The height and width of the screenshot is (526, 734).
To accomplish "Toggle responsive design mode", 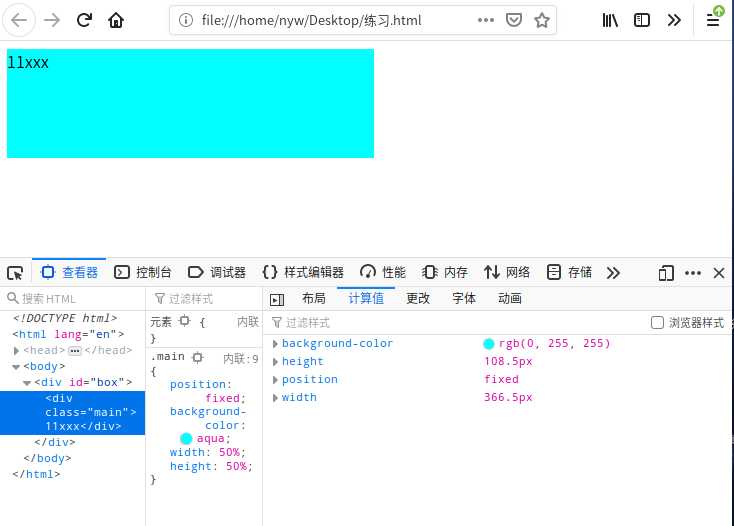I will click(x=666, y=273).
